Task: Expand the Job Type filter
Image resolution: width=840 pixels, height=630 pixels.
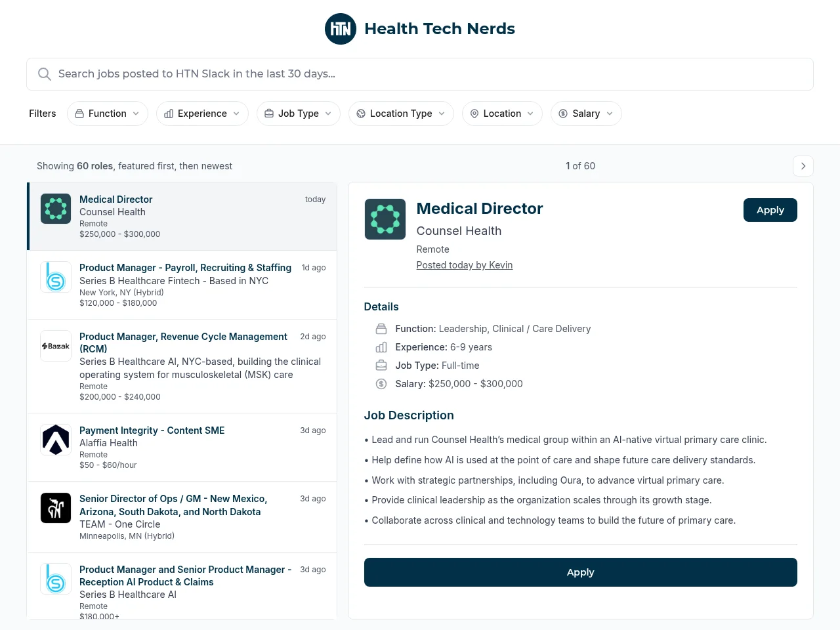Action: pos(299,114)
